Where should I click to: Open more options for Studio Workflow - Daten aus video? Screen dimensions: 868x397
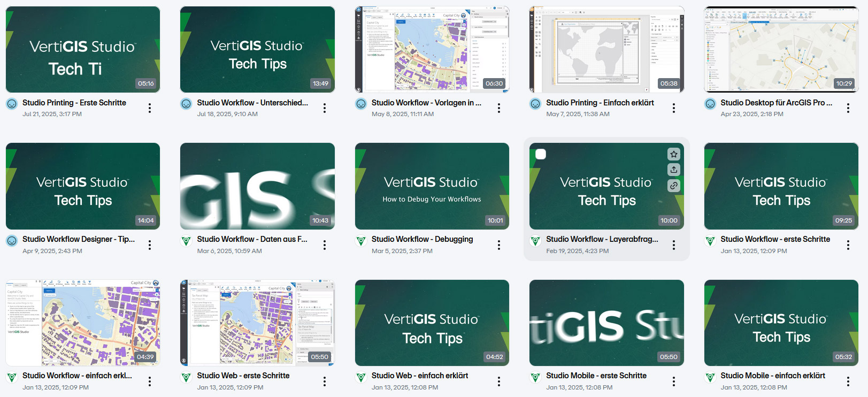pos(325,245)
